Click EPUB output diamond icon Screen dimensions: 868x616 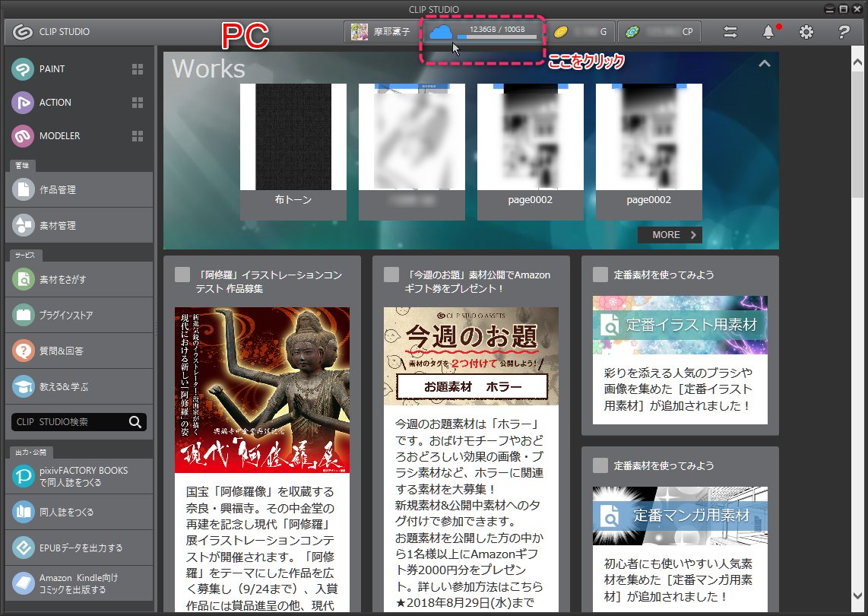click(24, 548)
